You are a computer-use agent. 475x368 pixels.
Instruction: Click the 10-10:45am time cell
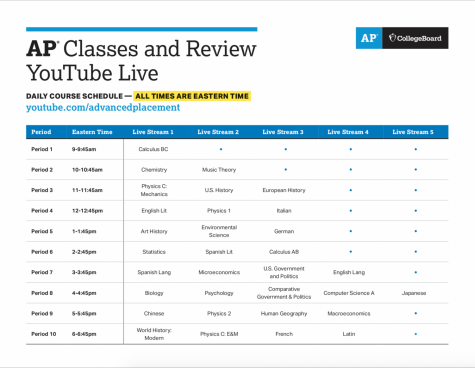click(x=87, y=170)
